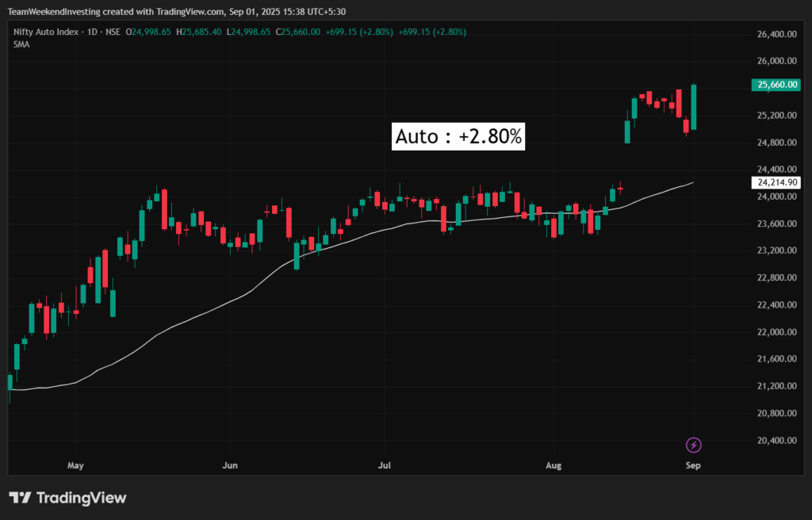Click the Aug label on time axis
The image size is (812, 520).
click(x=553, y=465)
